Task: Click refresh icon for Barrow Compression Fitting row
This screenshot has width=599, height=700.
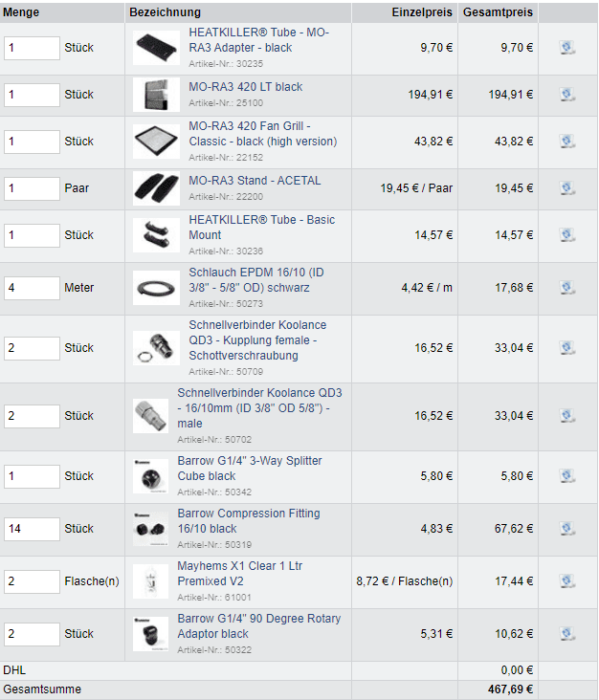Action: [567, 529]
